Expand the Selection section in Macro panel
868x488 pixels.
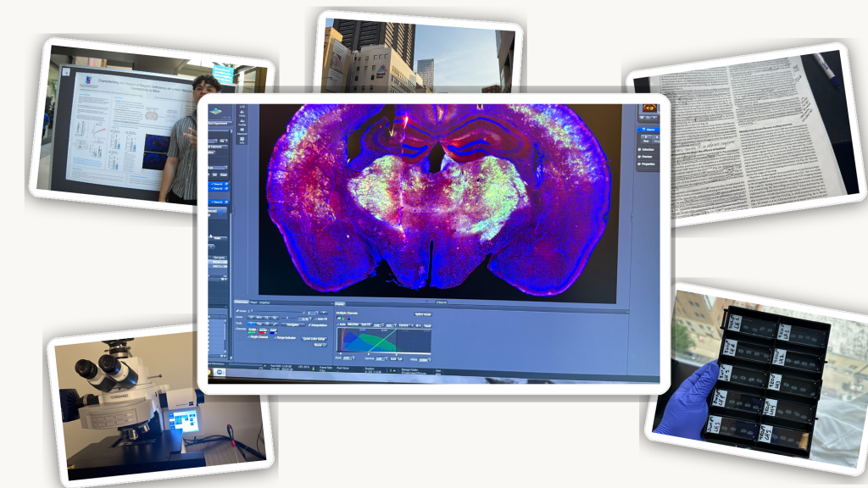click(648, 149)
